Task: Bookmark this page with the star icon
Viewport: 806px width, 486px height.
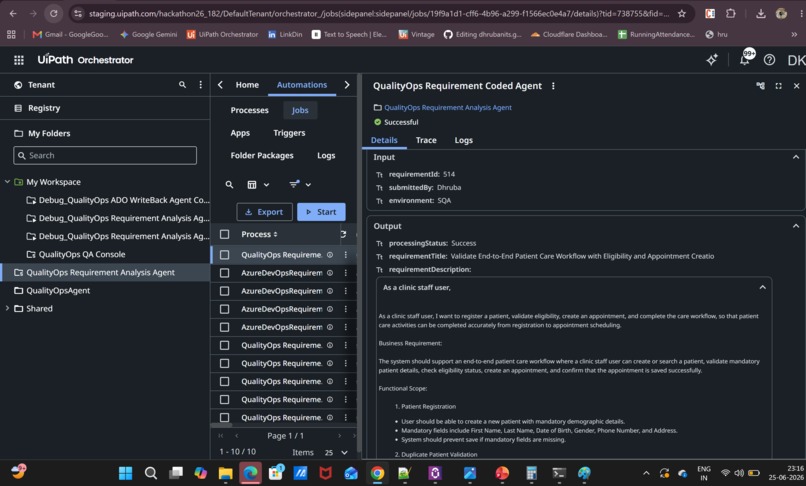Action: (x=682, y=14)
